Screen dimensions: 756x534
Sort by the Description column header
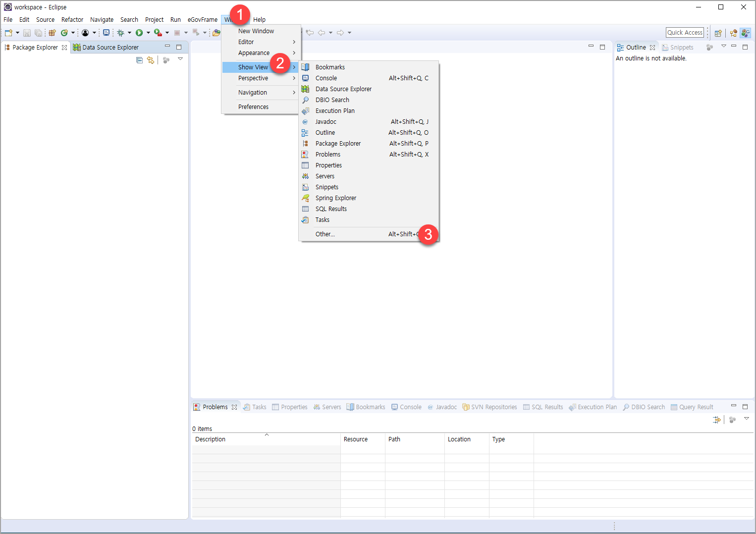pos(266,439)
